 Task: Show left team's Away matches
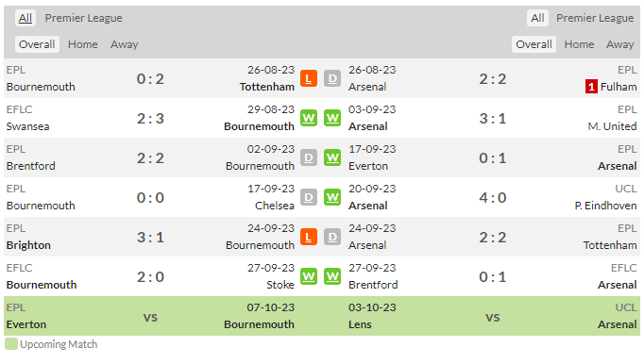[124, 44]
